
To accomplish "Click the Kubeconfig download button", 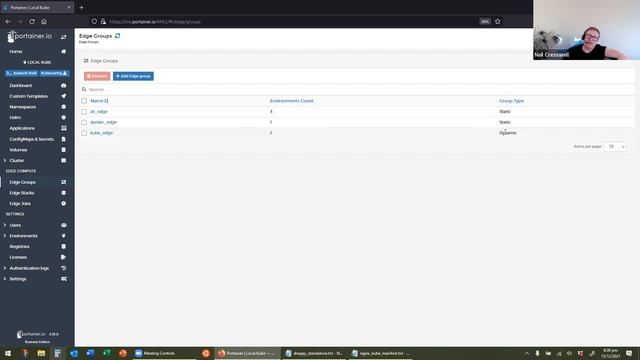I will [54, 73].
